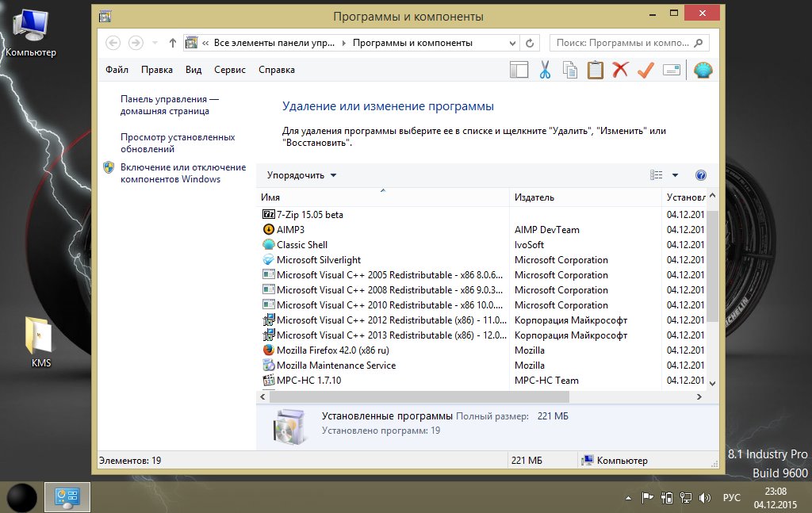
Task: Open Включение или отключение компонентов Windows
Action: click(x=183, y=173)
